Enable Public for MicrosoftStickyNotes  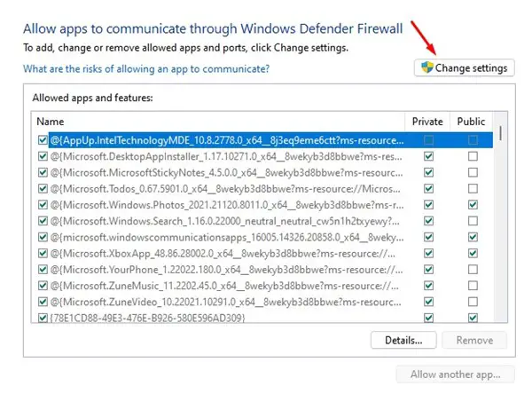pos(473,172)
